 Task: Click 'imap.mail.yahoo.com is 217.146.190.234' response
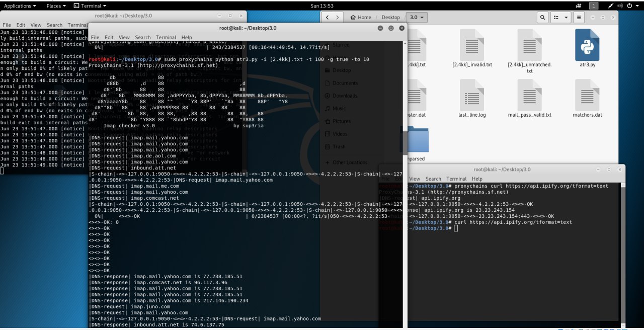[168, 300]
